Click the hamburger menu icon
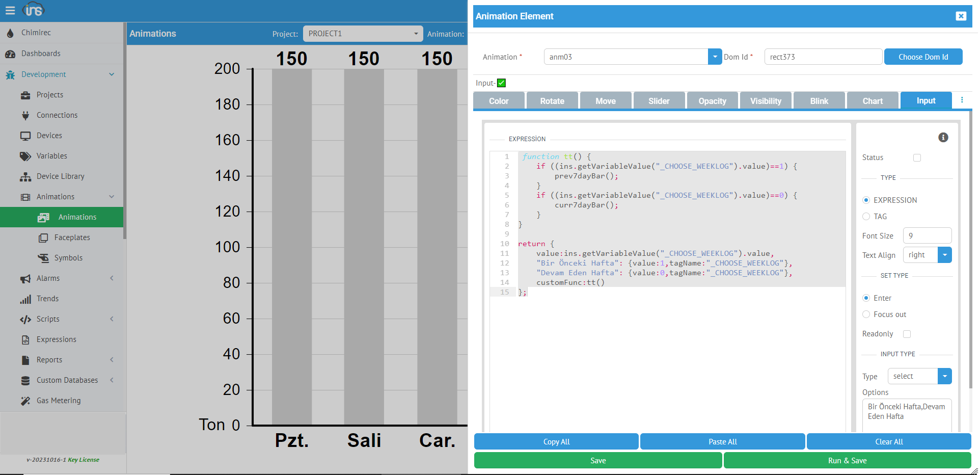 (x=10, y=10)
